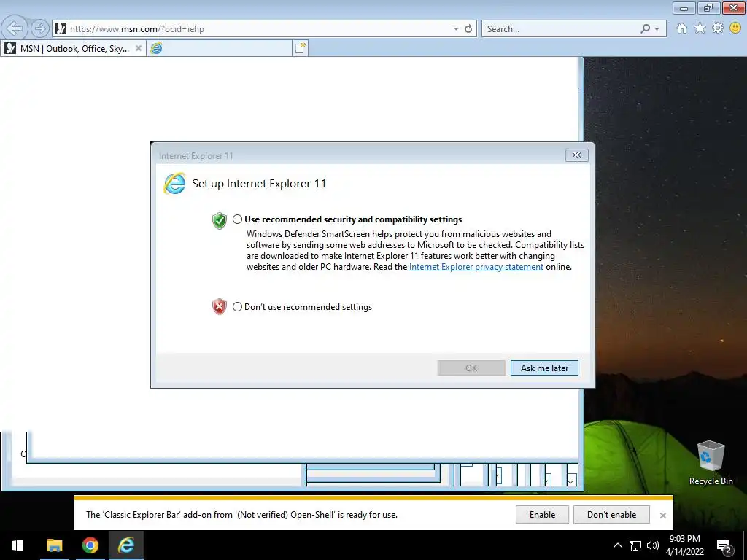The height and width of the screenshot is (560, 747).
Task: Click the green shield check icon
Action: click(x=219, y=221)
